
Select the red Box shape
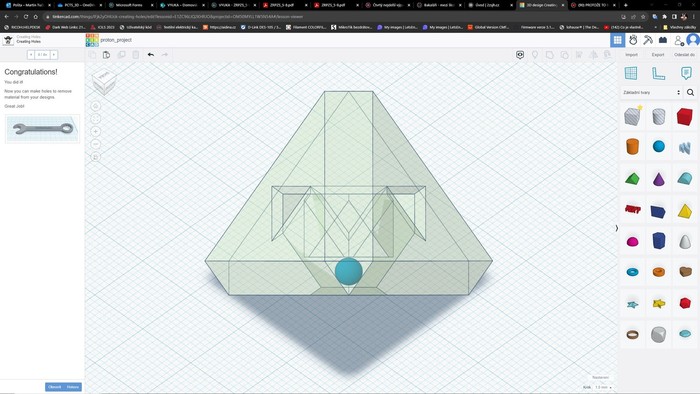[684, 116]
